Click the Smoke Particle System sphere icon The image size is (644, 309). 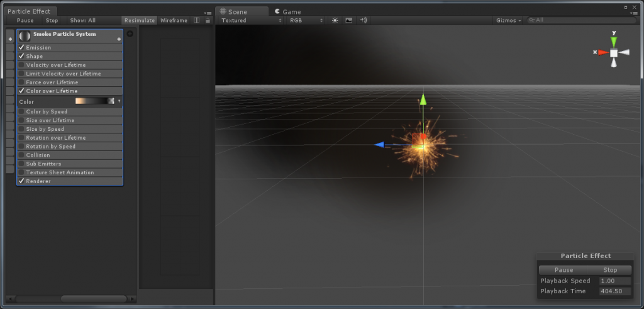[25, 36]
